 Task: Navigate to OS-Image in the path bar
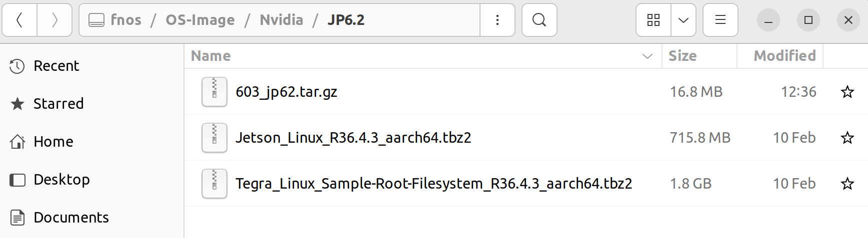(x=200, y=20)
